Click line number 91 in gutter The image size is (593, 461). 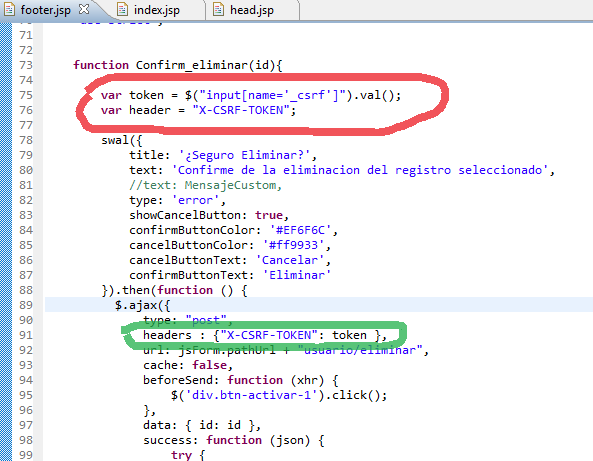[26, 335]
